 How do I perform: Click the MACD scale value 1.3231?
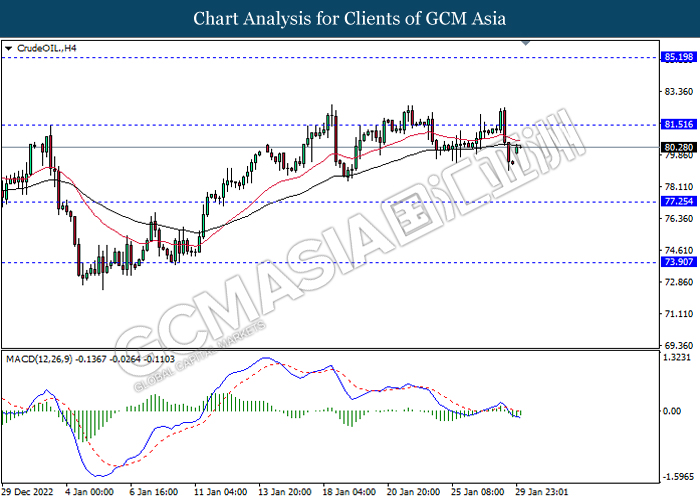[x=679, y=357]
